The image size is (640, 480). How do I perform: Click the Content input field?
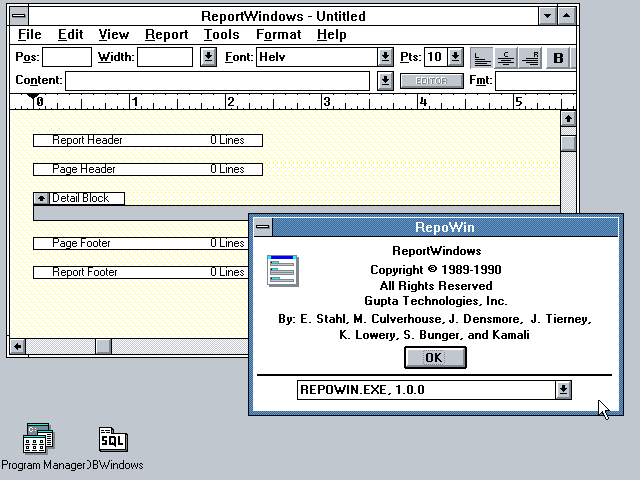218,81
